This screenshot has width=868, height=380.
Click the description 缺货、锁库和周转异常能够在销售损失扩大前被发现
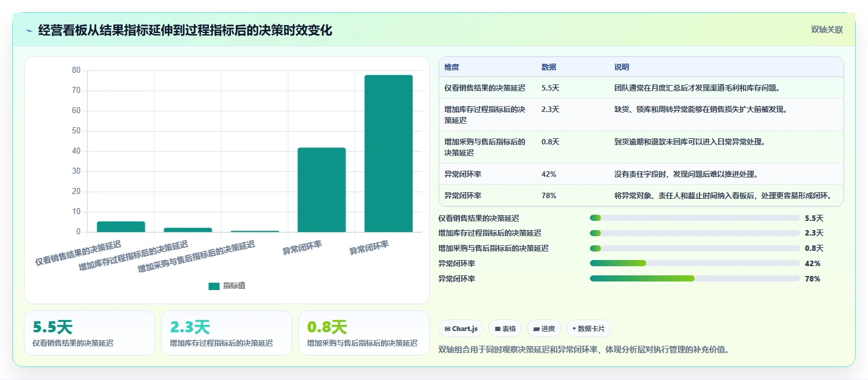(x=701, y=110)
